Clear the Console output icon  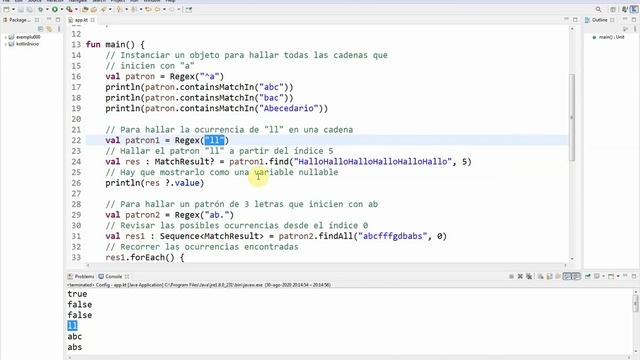[540, 276]
